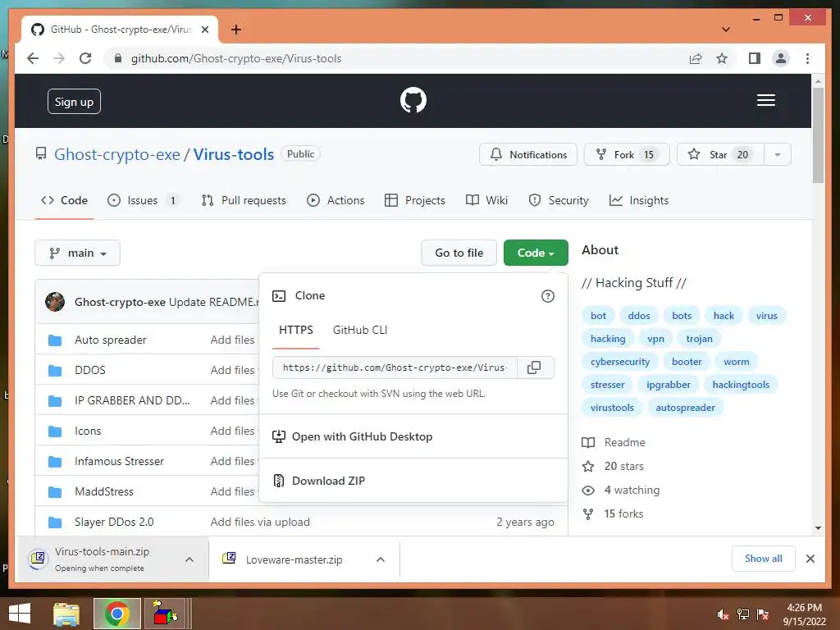Open the Slayer DDos 2.0 folder
The width and height of the screenshot is (840, 630).
[x=114, y=522]
